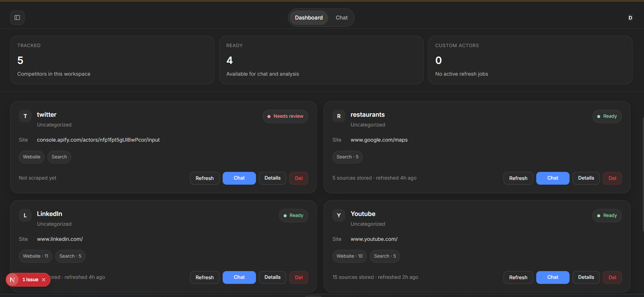Click 'Available for chat and analysis' text
The width and height of the screenshot is (644, 297).
click(x=263, y=74)
